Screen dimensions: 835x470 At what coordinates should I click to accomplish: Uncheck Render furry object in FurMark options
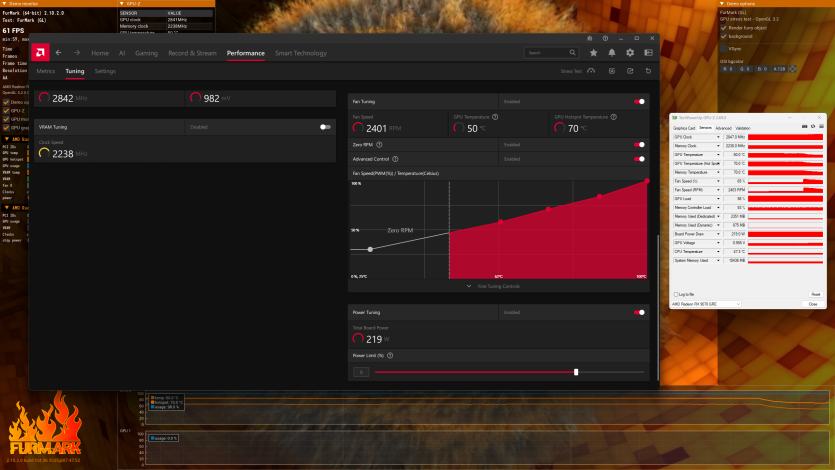(x=724, y=28)
